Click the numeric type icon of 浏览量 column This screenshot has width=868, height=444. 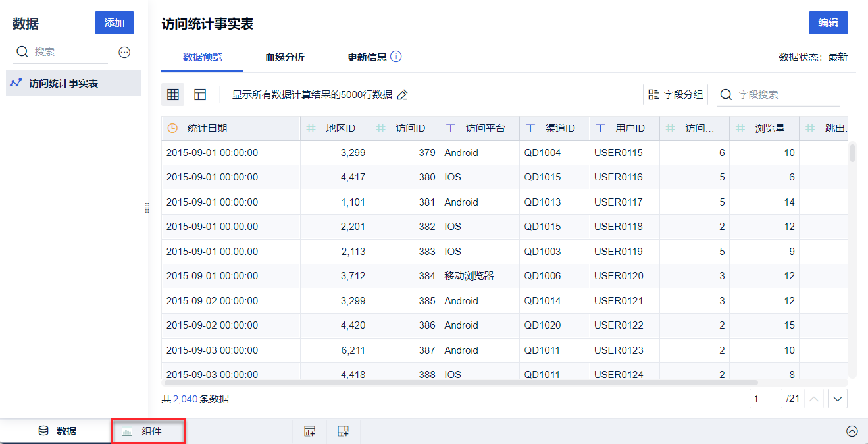click(740, 128)
